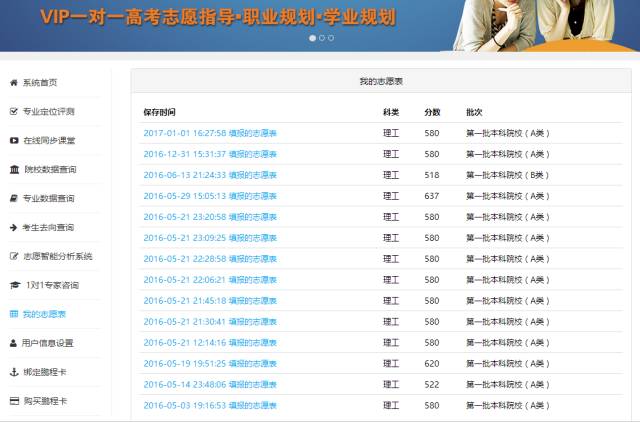640x422 pixels.
Task: Open 专业数据查询 menu entry
Action: (49, 198)
